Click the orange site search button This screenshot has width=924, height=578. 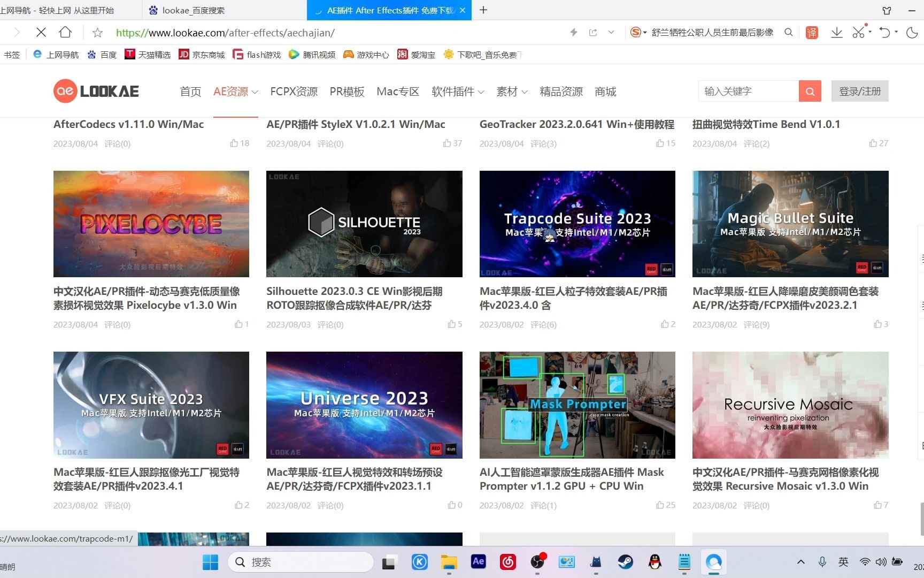tap(810, 91)
